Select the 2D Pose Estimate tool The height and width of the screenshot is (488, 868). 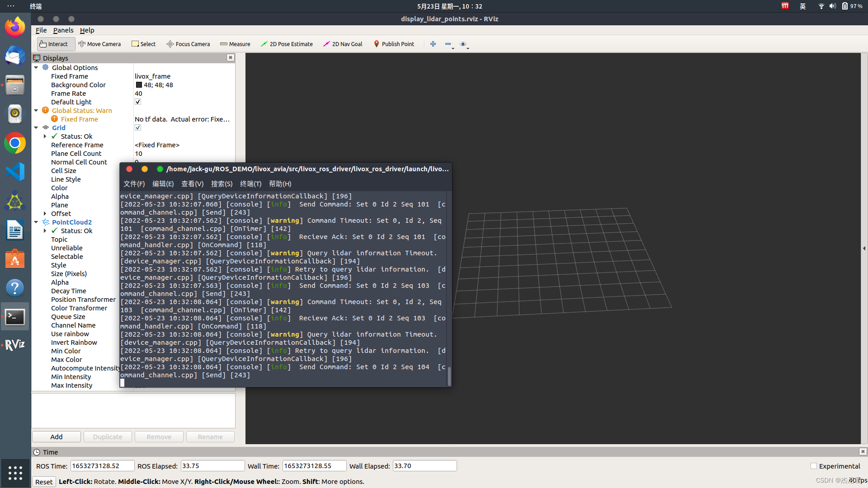tap(287, 44)
